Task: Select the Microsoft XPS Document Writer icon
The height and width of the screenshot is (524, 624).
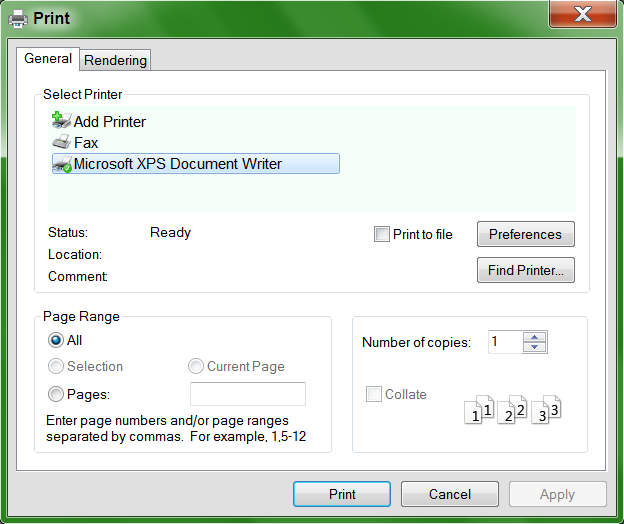Action: coord(61,164)
